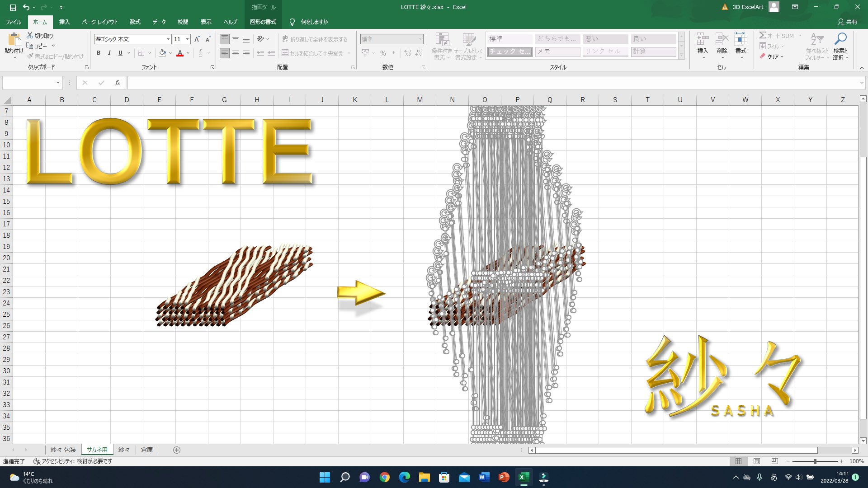868x488 pixels.
Task: Click the Find and Select magnifier icon
Action: coord(841,40)
